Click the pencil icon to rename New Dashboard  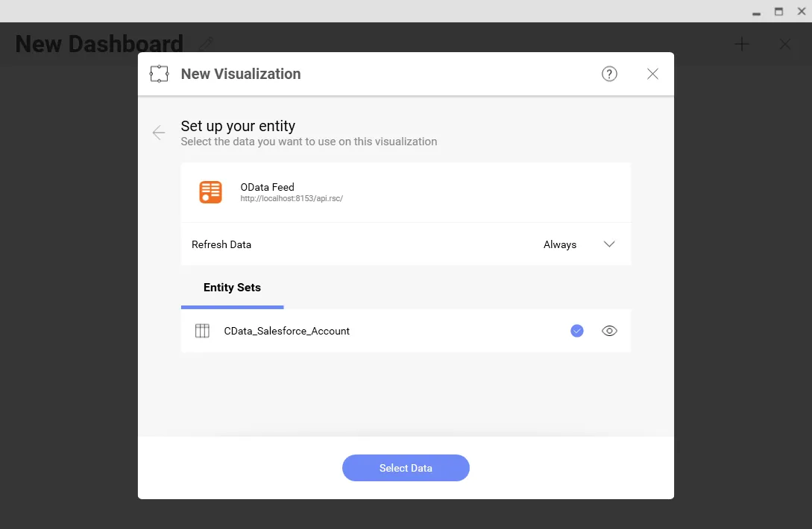205,43
